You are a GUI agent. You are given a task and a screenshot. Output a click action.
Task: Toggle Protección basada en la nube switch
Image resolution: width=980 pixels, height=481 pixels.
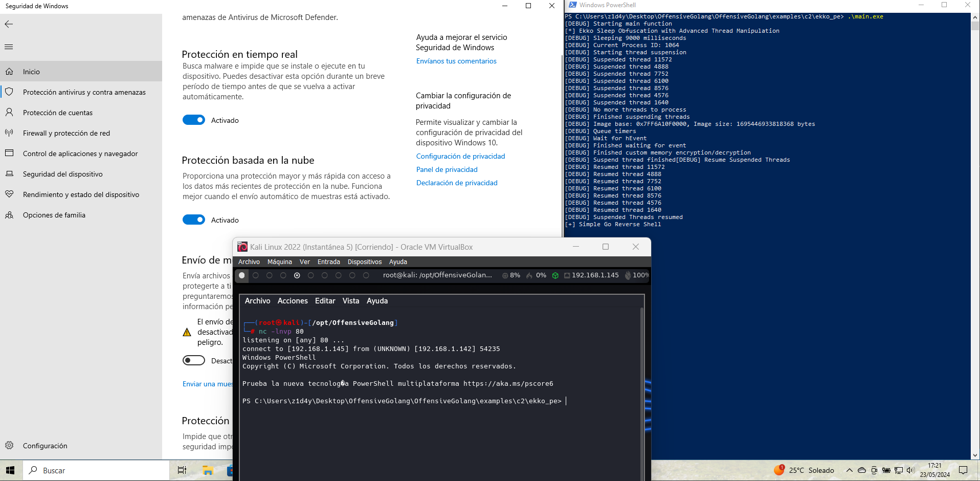[194, 220]
